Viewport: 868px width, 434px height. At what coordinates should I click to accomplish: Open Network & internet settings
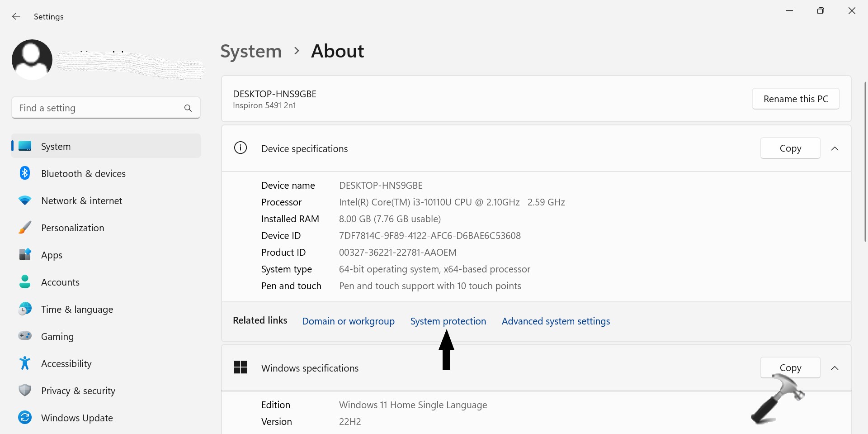[x=81, y=201]
